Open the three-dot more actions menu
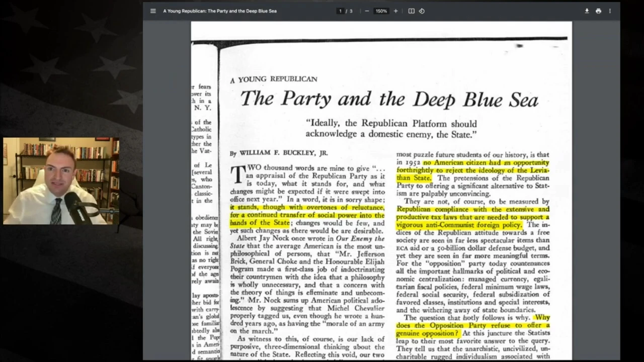Image resolution: width=644 pixels, height=362 pixels. click(610, 11)
